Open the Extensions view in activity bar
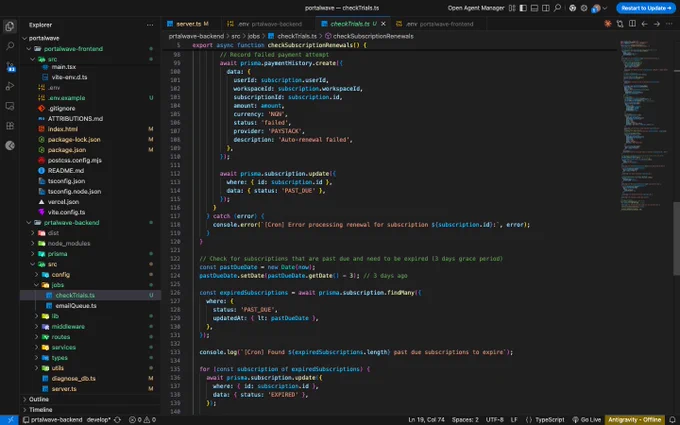Screen dimensions: 680x425 [10, 126]
